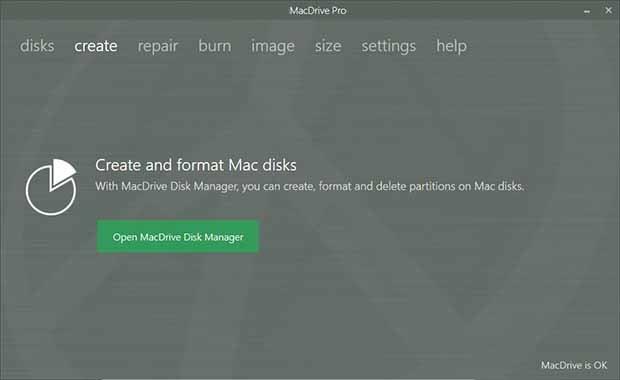Click the white slice of the pie icon
This screenshot has width=620, height=380.
62,172
